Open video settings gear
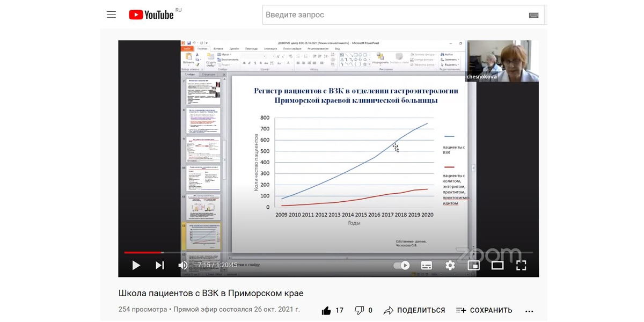644x322 pixels. pos(450,265)
